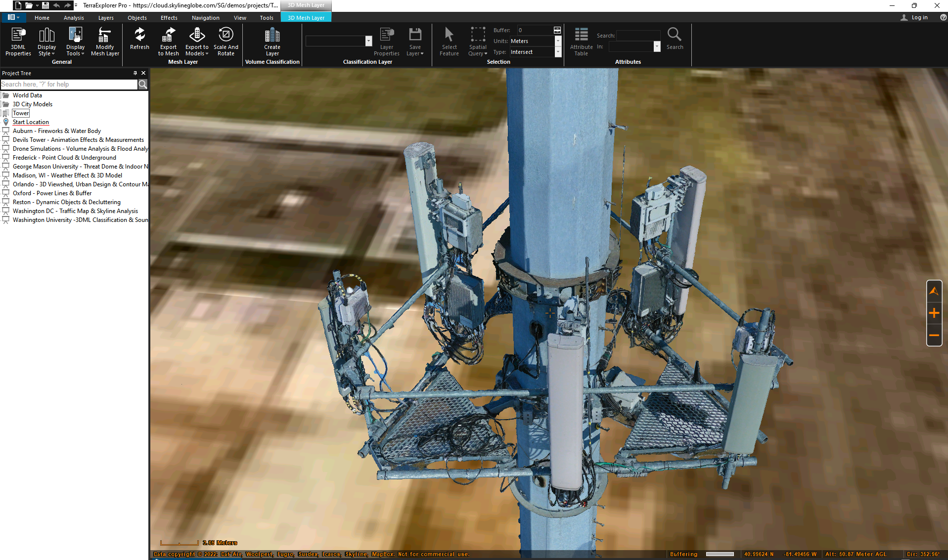Open the attribute 'In' field dropdown
Screen dimensions: 948x560
click(x=657, y=46)
